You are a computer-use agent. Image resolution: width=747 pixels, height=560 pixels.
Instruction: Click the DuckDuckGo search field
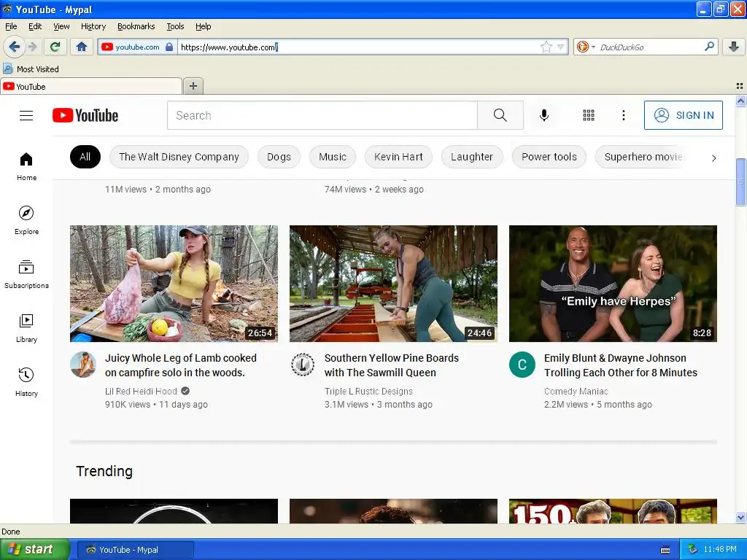650,47
